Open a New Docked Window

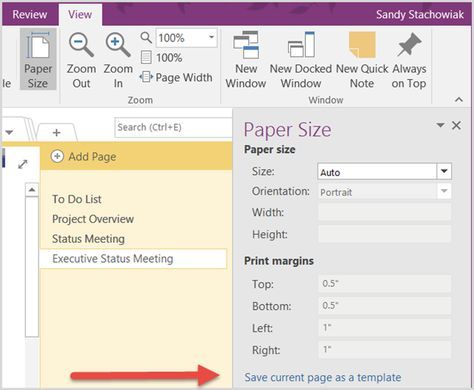[301, 60]
